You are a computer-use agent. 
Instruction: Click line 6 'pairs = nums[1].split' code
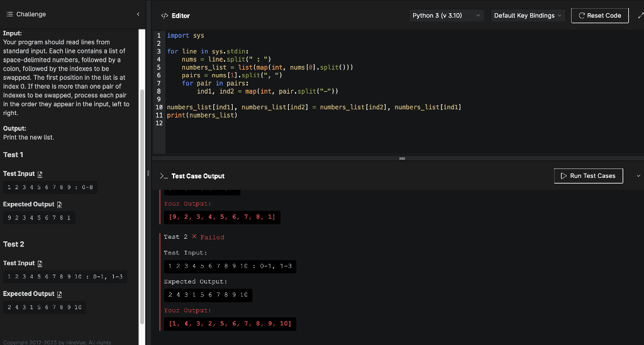click(x=232, y=75)
